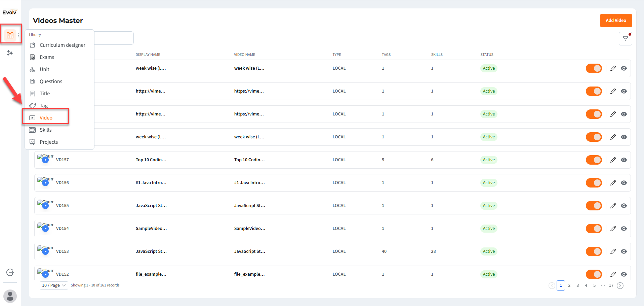Viewport: 644px width, 306px height.
Task: Open the Library sidebar icon
Action: point(10,35)
